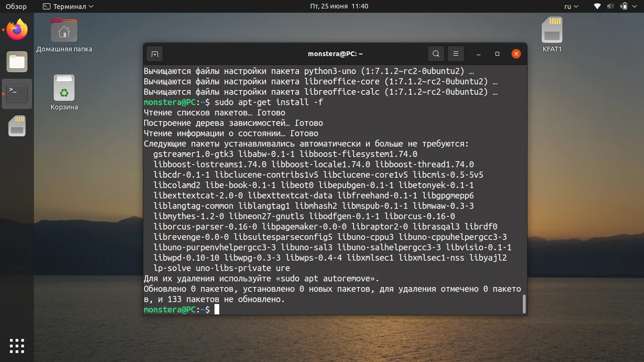
Task: Click the package name gstreamer1.0-gtk3
Action: [x=193, y=154]
